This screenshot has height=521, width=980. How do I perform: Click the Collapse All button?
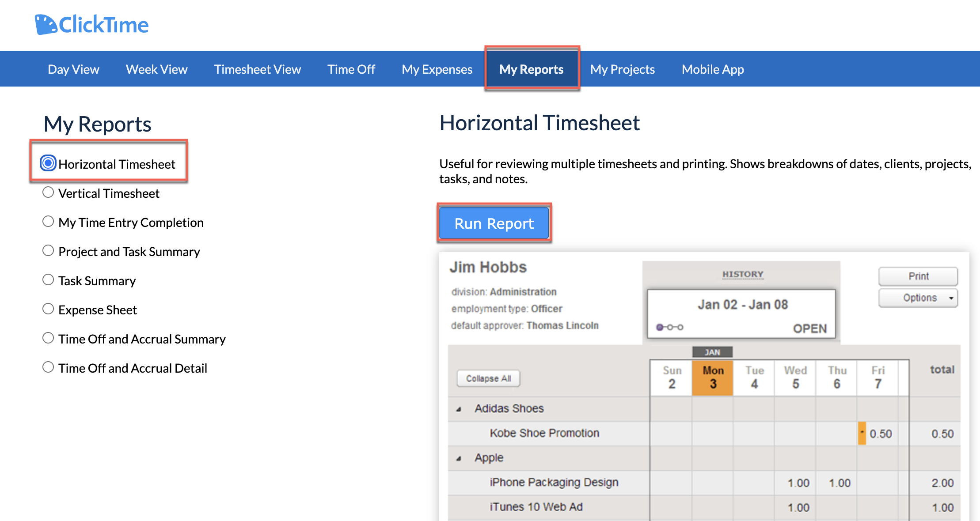click(x=488, y=378)
